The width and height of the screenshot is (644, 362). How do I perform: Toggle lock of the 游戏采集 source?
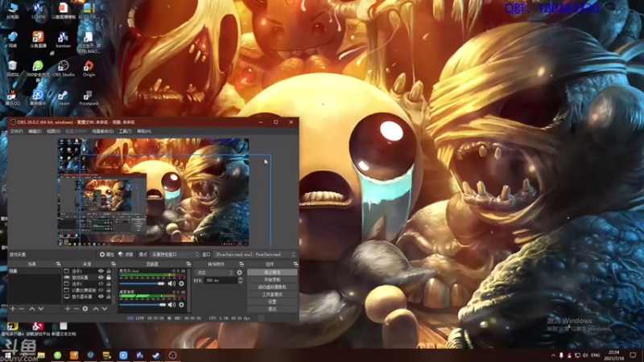(109, 278)
